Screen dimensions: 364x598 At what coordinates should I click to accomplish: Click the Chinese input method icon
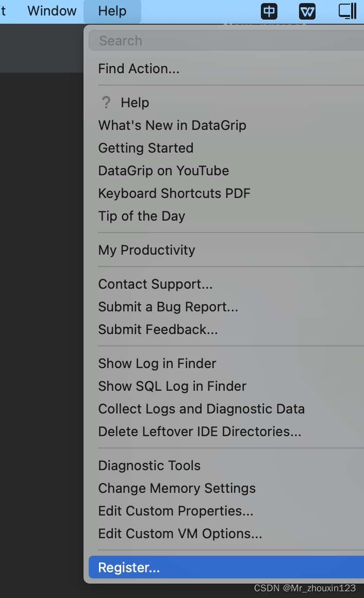click(x=269, y=11)
